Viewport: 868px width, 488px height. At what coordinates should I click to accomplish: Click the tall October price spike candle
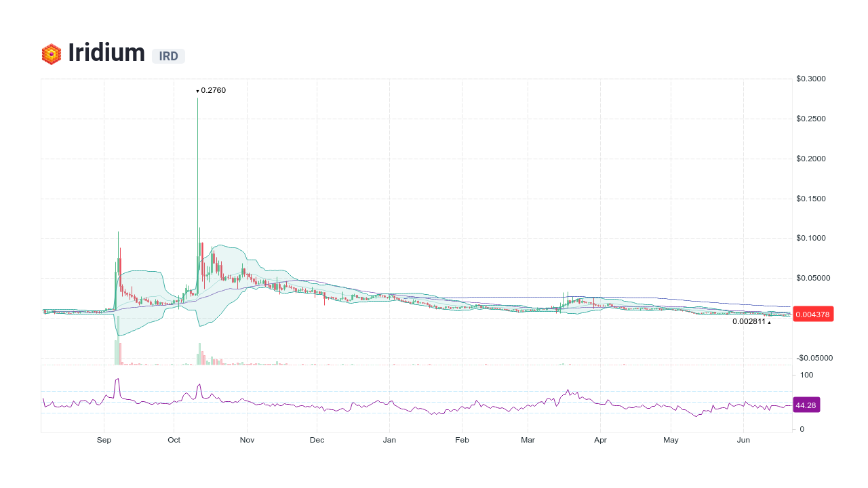(197, 169)
